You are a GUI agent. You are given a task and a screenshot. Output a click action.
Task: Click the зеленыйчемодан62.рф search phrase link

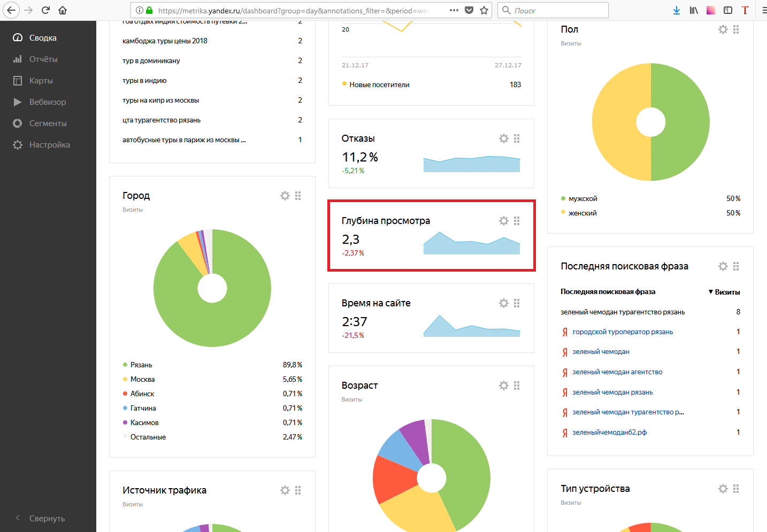tap(609, 432)
